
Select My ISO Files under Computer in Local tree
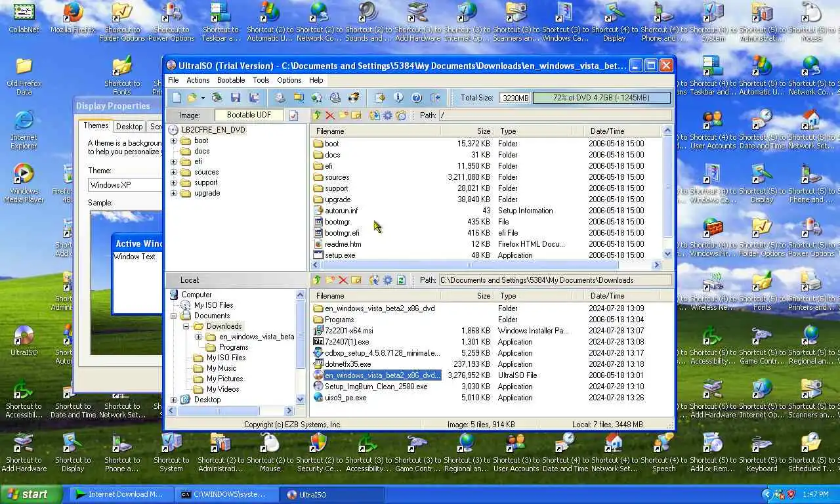click(x=213, y=305)
